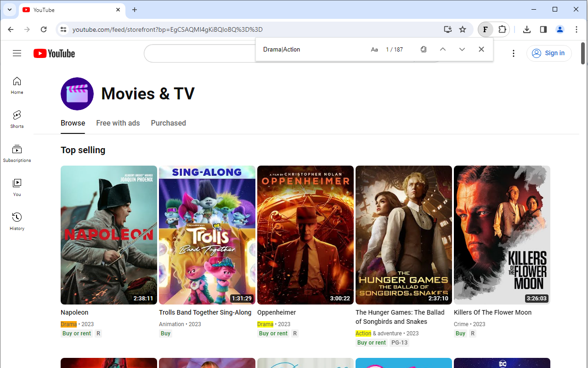
Task: Switch to the Purchased tab
Action: (169, 123)
